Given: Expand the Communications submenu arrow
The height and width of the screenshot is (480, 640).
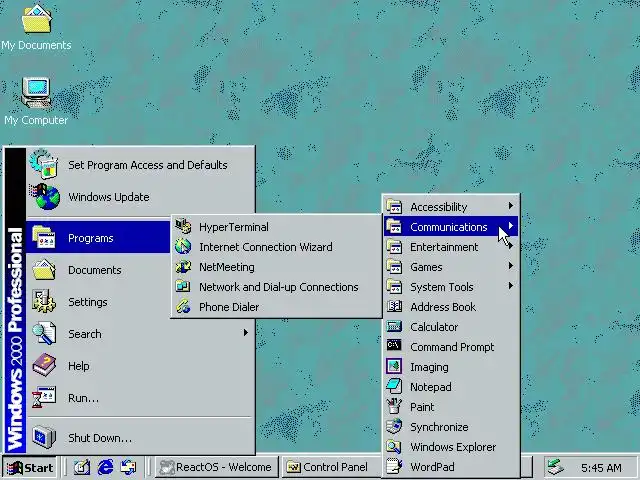Looking at the screenshot, I should [x=511, y=226].
